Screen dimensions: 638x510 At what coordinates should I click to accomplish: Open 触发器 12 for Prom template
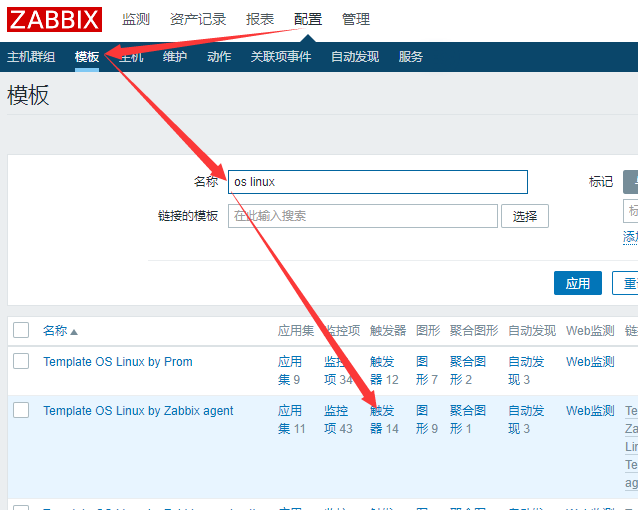pyautogui.click(x=384, y=370)
